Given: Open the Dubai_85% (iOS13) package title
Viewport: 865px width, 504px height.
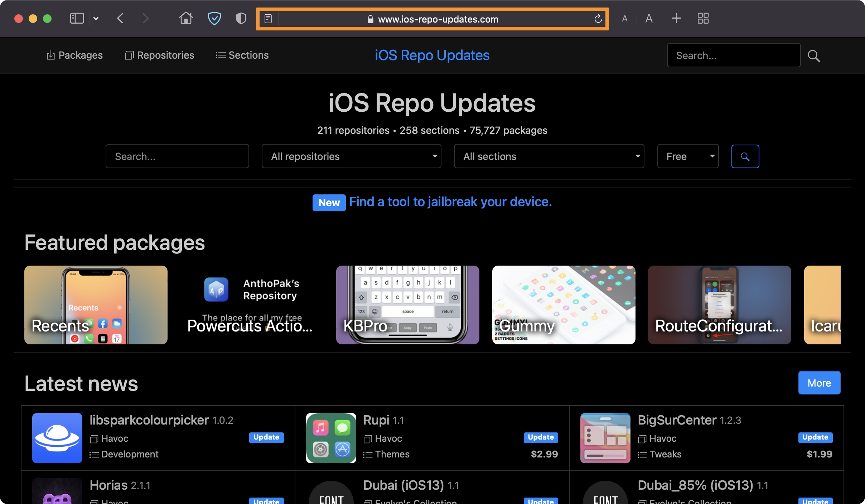Looking at the screenshot, I should (x=696, y=485).
